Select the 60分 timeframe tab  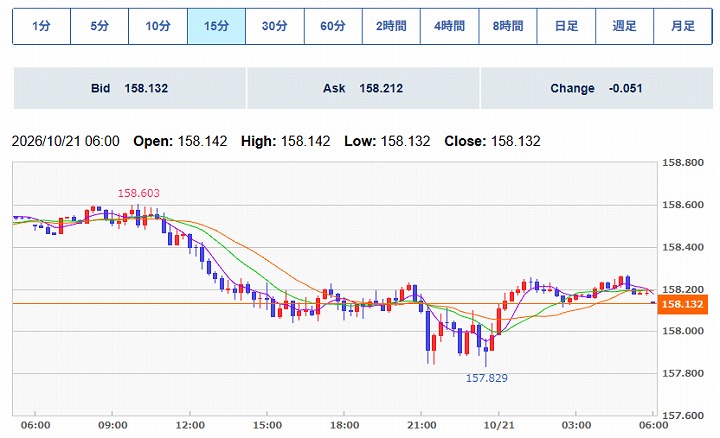point(333,26)
